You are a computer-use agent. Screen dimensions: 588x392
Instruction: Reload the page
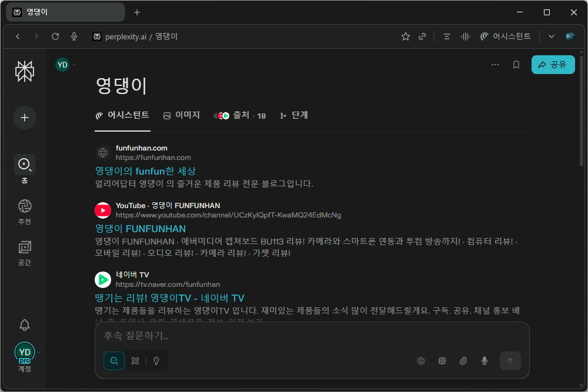tap(55, 36)
